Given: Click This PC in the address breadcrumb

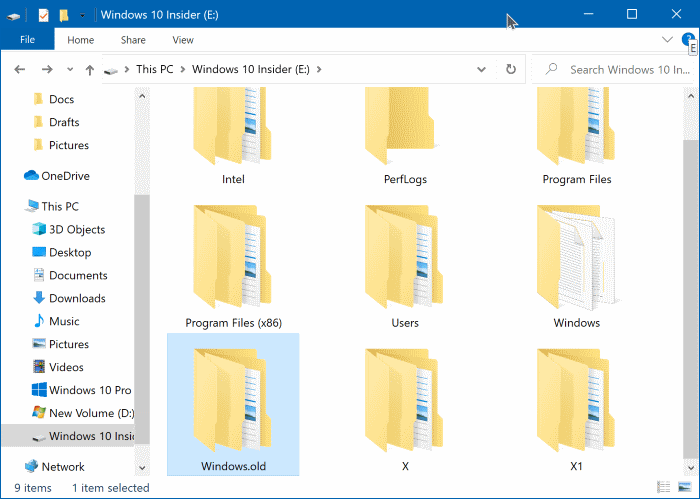Looking at the screenshot, I should tap(154, 69).
